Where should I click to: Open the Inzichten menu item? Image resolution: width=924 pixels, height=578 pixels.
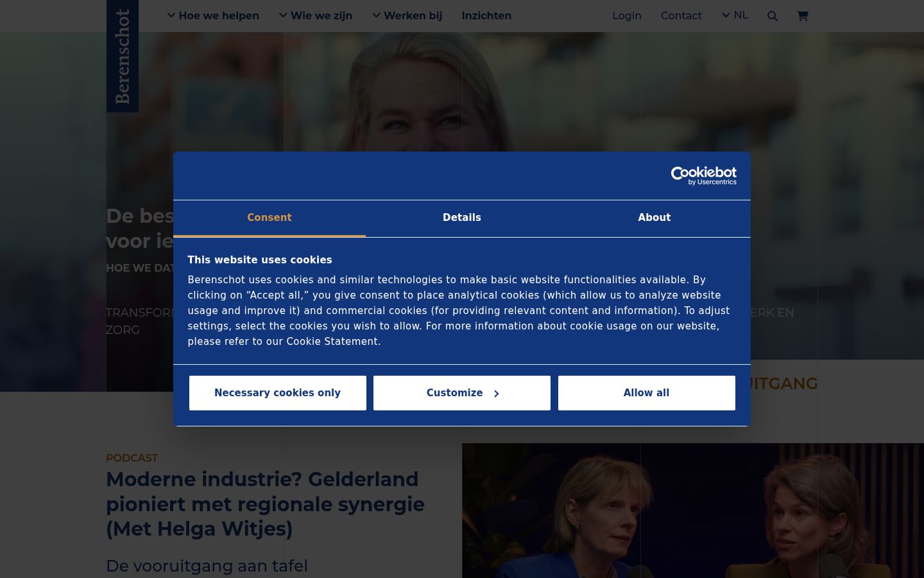pos(486,15)
